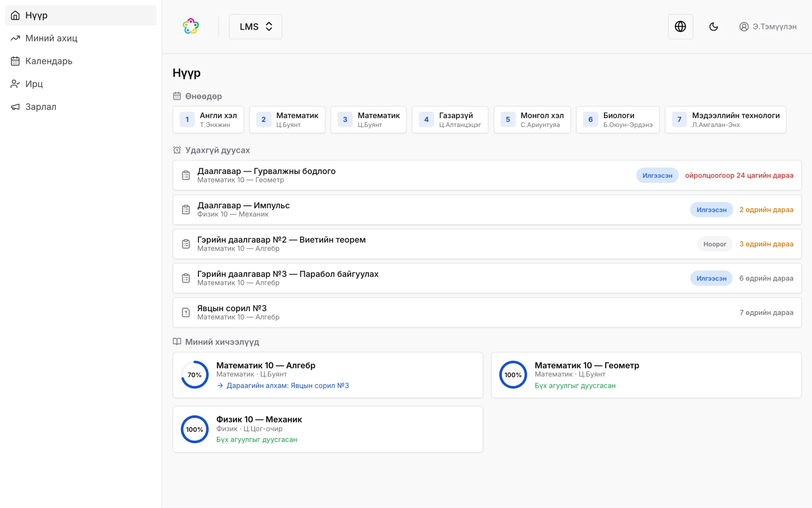Open period 3 Математик card
This screenshot has width=812, height=508.
368,120
